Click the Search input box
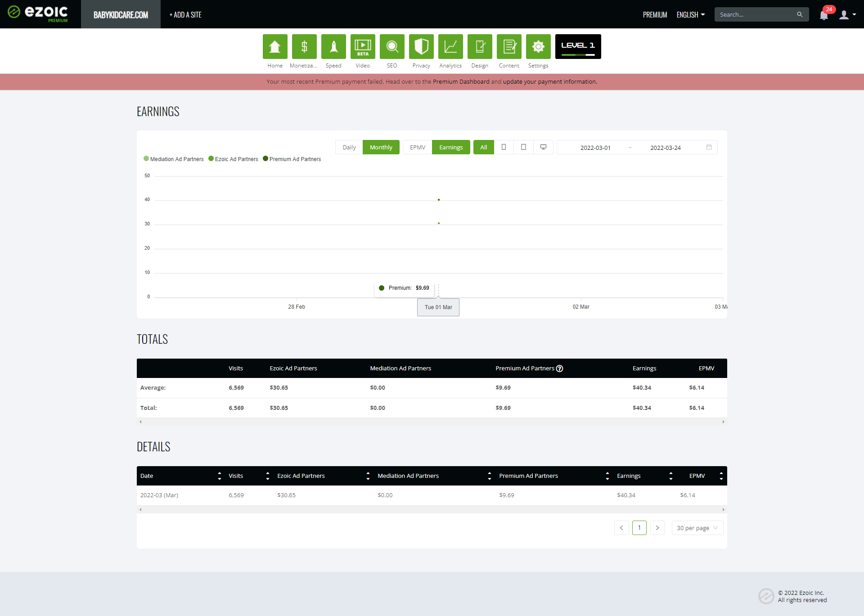 pos(756,14)
